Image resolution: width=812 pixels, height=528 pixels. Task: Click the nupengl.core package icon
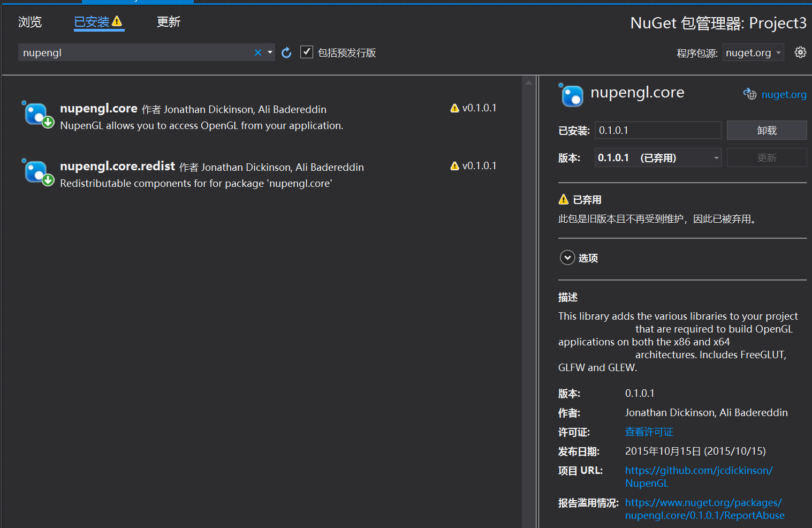pyautogui.click(x=36, y=114)
